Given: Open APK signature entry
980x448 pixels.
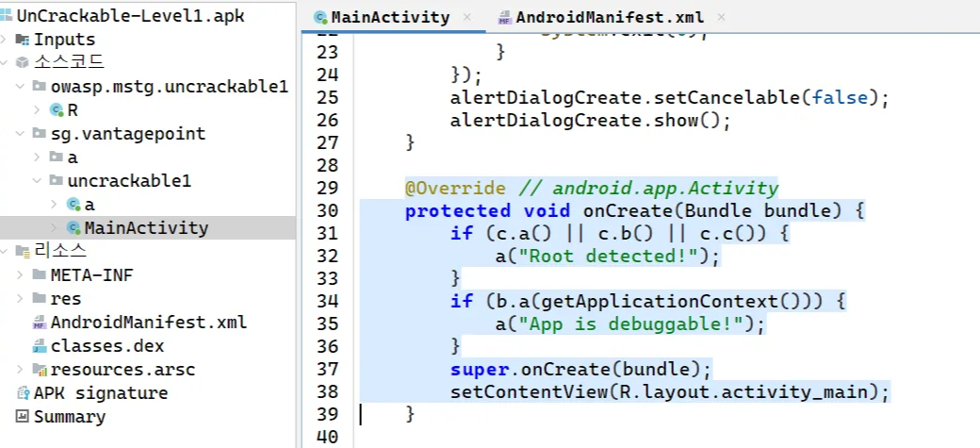Looking at the screenshot, I should click(101, 393).
